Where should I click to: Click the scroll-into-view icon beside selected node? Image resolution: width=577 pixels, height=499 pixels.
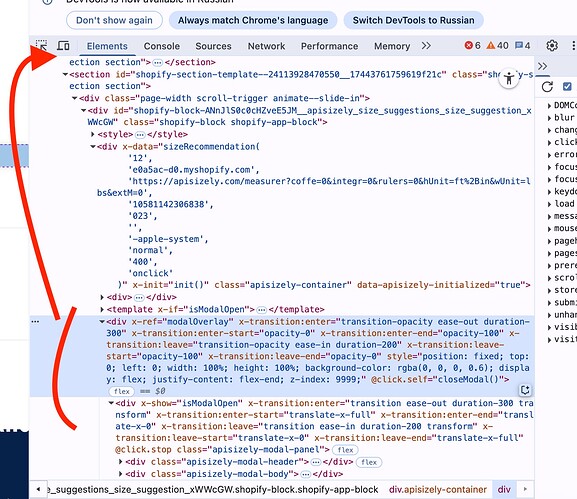525,390
